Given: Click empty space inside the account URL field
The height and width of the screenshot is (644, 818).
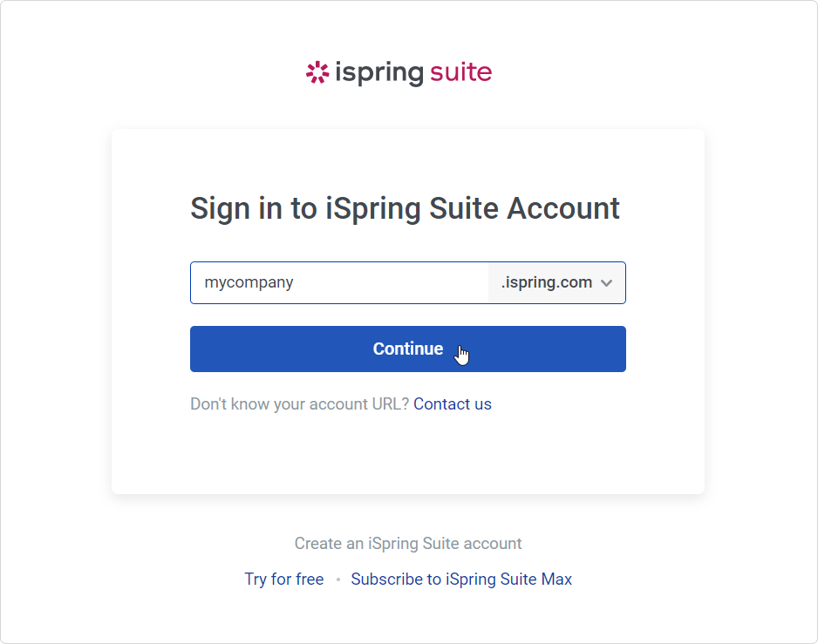Looking at the screenshot, I should [x=392, y=282].
